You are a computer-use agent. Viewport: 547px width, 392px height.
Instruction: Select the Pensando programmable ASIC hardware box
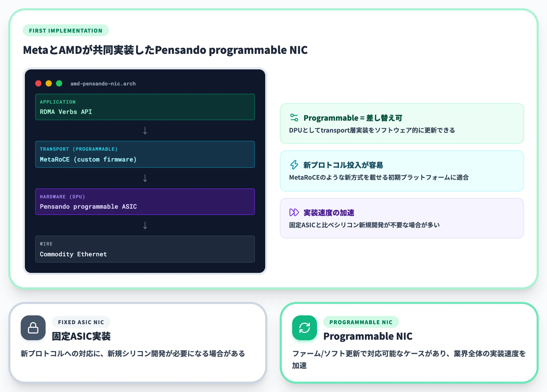(145, 202)
